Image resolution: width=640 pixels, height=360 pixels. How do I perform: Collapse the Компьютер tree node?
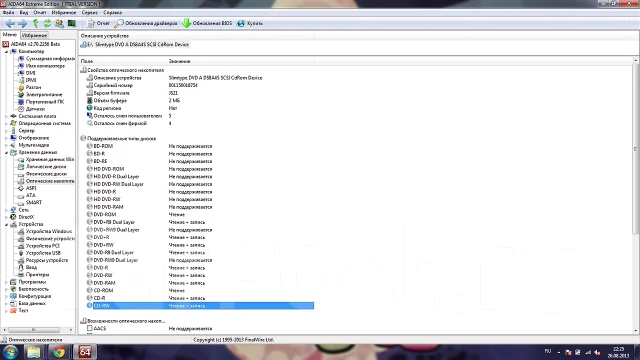coord(6,52)
